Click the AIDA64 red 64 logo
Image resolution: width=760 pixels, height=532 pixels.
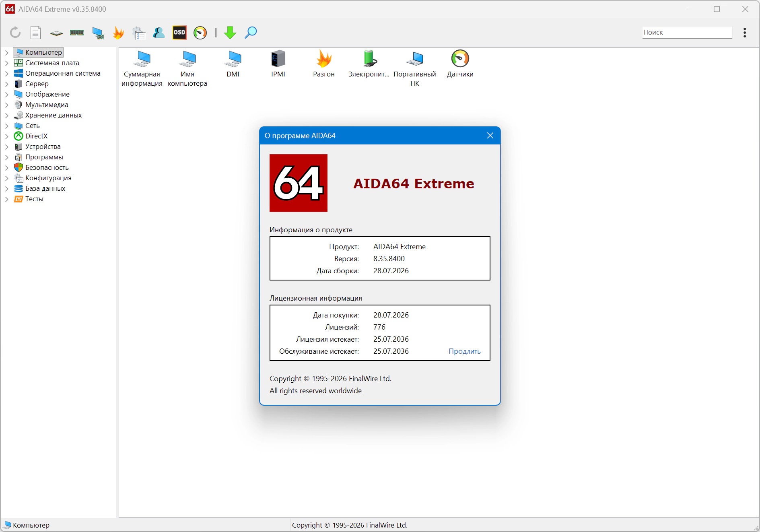click(x=299, y=183)
